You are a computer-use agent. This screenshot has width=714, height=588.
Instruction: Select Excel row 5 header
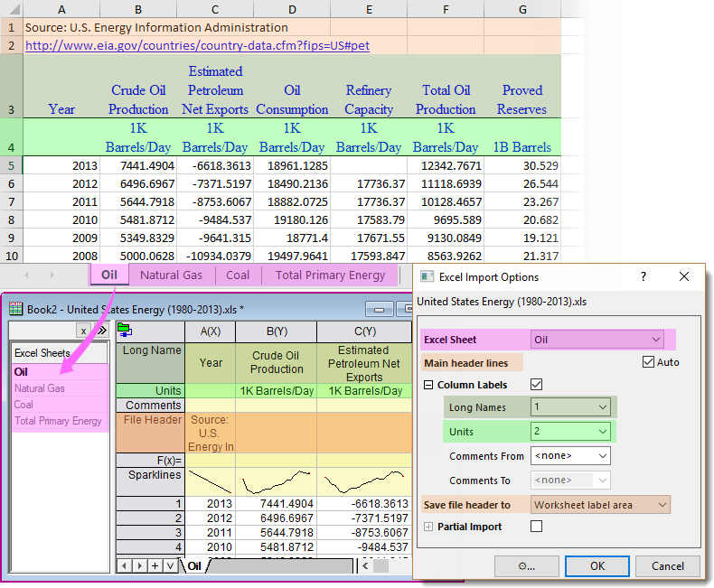[x=12, y=165]
